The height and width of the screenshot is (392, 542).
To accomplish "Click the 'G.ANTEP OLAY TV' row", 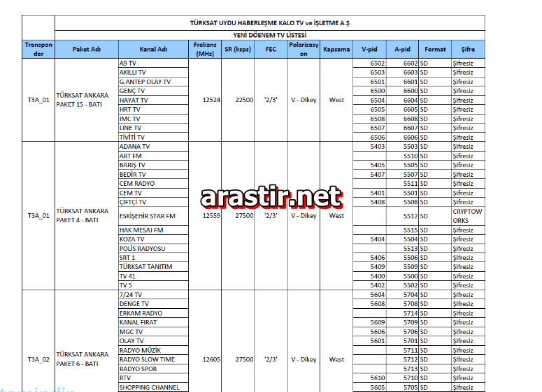I will 153,82.
